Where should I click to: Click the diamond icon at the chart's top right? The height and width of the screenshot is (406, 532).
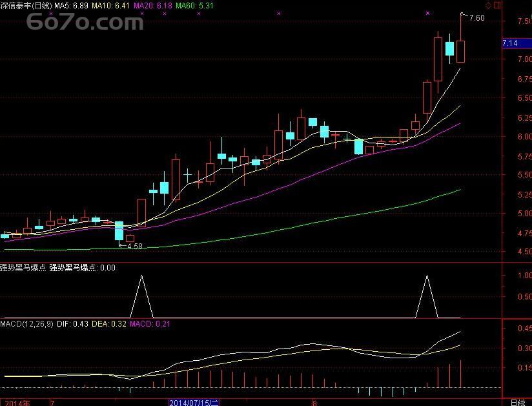click(x=489, y=5)
